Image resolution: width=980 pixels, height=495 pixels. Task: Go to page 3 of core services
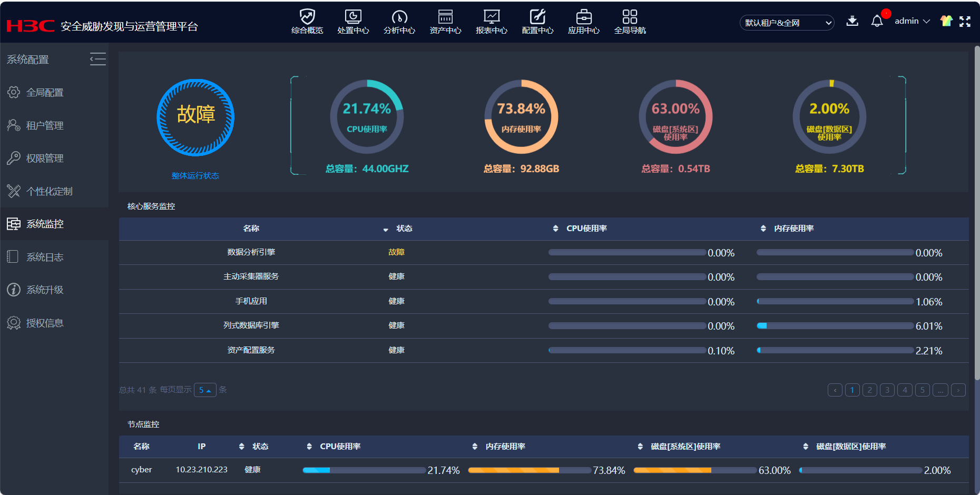[x=887, y=390]
